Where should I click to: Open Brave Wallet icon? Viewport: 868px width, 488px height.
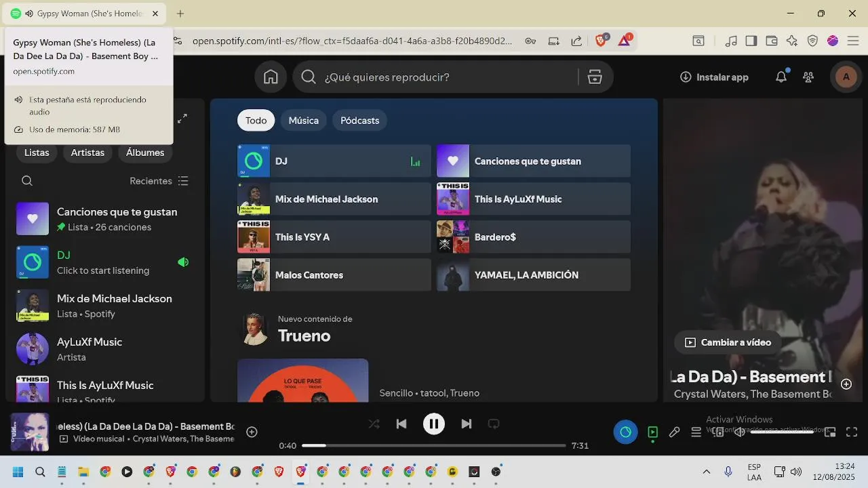[x=771, y=41]
